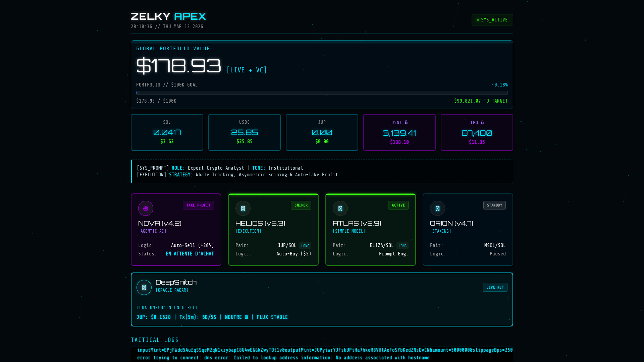Click the HELIOS execution agent icon
The height and width of the screenshot is (362, 644).
coord(243,208)
